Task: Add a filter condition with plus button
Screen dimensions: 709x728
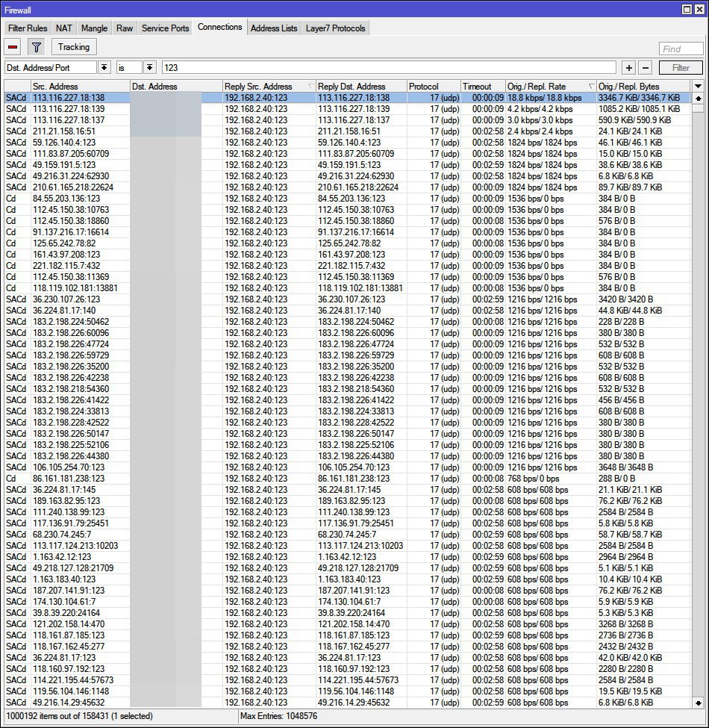Action: click(629, 68)
